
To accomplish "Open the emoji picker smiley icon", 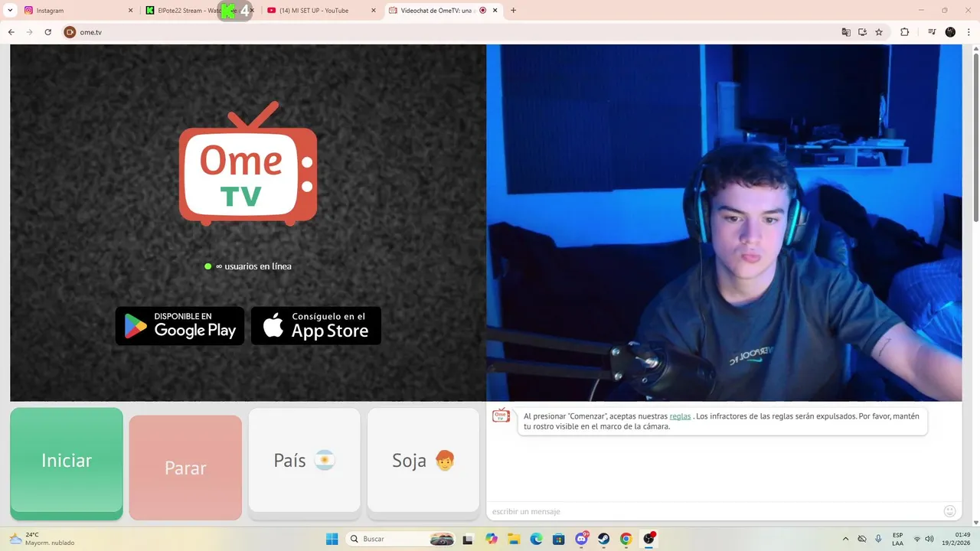I will [x=950, y=511].
